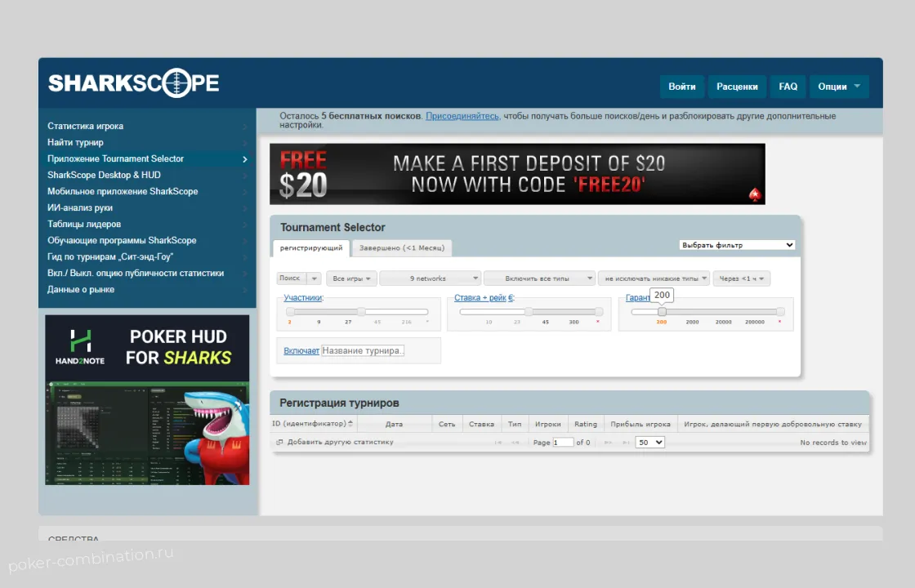This screenshot has width=915, height=588.
Task: Follow the Присоединяйтесь link
Action: tap(462, 116)
